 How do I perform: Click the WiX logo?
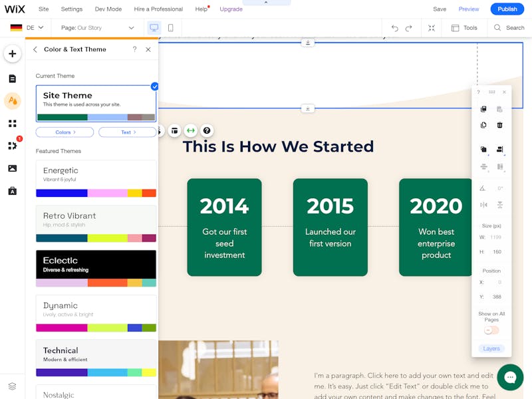pyautogui.click(x=15, y=9)
